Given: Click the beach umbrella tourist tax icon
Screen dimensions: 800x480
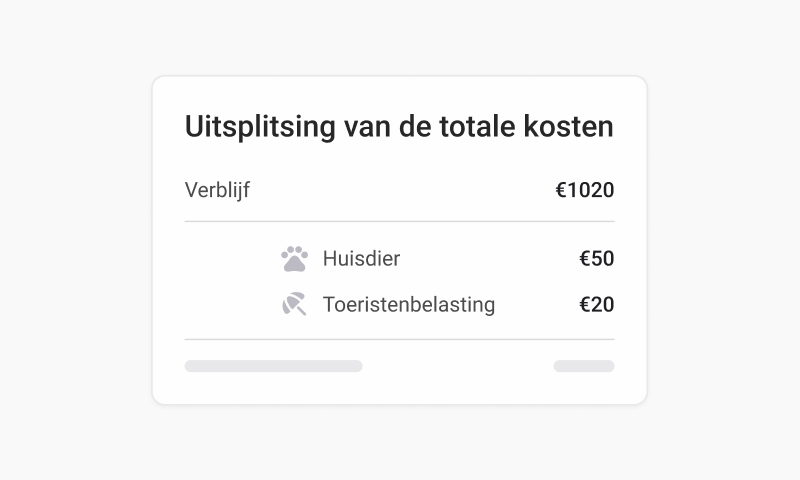Looking at the screenshot, I should click(294, 304).
